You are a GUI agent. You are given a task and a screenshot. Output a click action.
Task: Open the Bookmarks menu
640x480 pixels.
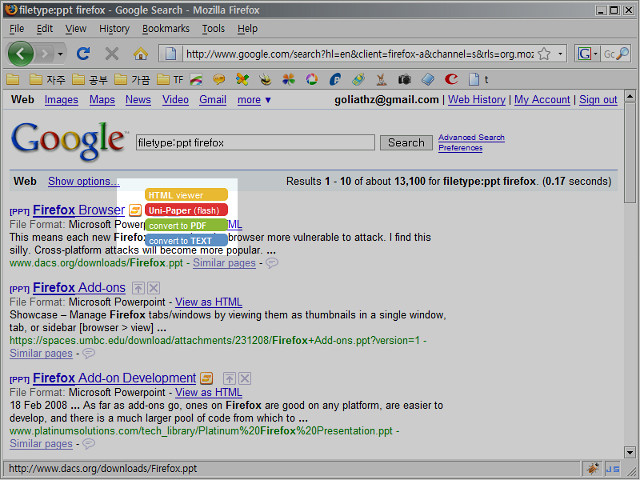[x=165, y=29]
